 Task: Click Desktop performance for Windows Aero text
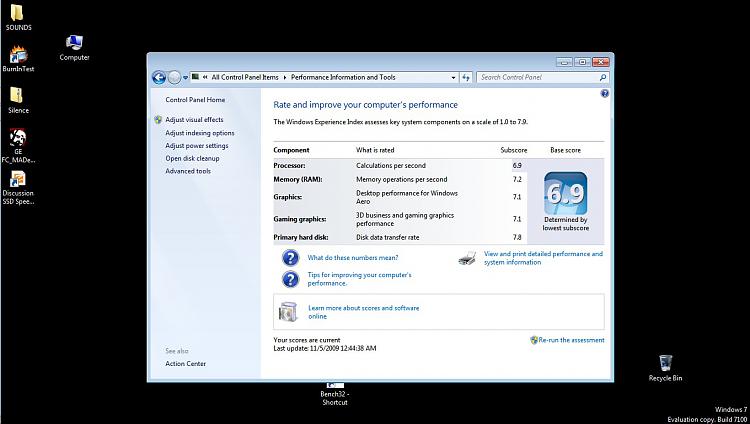tap(407, 197)
